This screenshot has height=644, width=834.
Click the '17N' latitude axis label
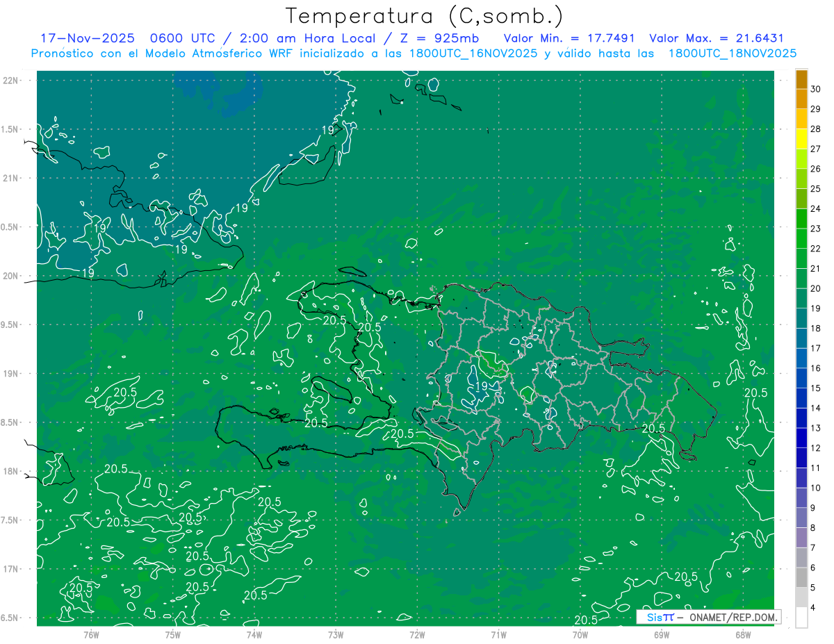[x=11, y=569]
